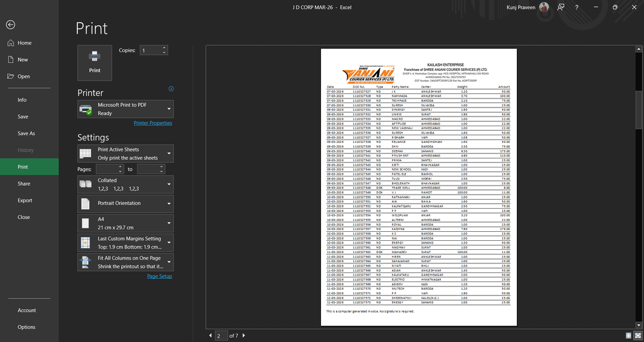The height and width of the screenshot is (342, 644).
Task: Decrement the Pages to value
Action: coord(162,171)
